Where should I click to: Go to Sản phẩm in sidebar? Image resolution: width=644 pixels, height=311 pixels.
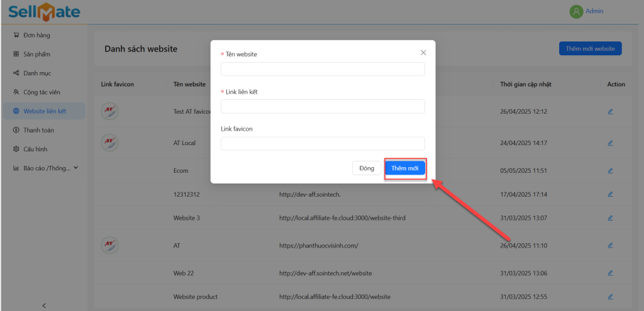click(36, 54)
